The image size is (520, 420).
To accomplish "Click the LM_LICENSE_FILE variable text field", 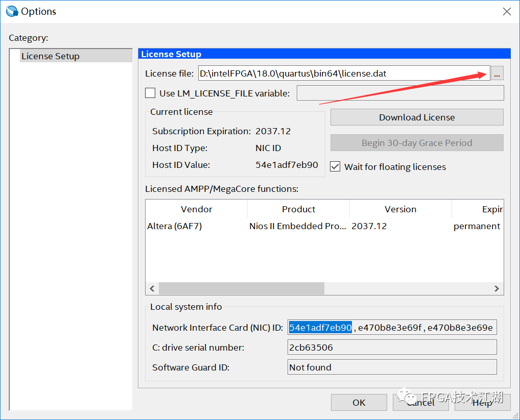I will click(x=400, y=93).
